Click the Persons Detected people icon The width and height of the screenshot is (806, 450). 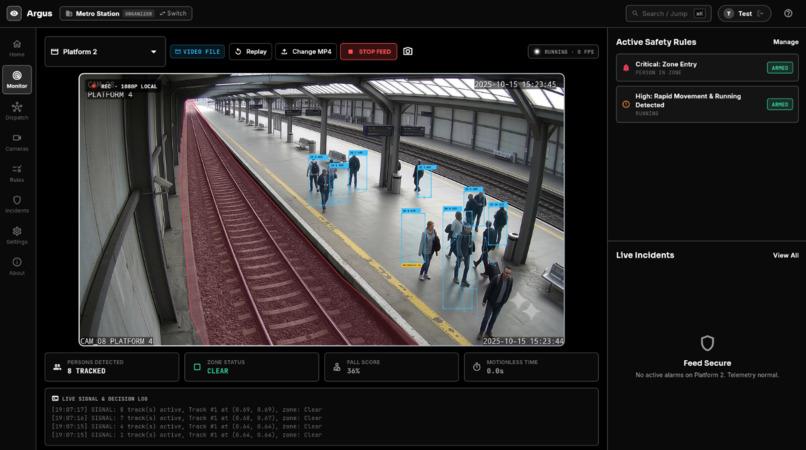(57, 367)
